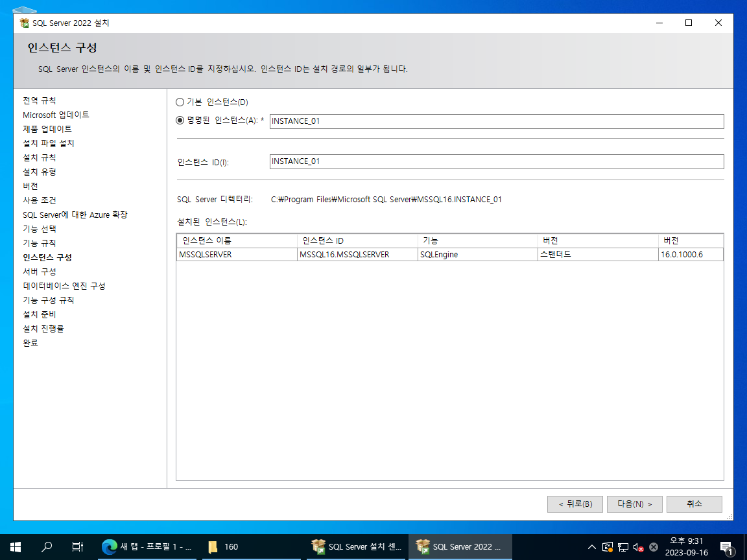Click 전역 규칙 in the step list
Viewport: 747px width, 560px height.
point(40,100)
